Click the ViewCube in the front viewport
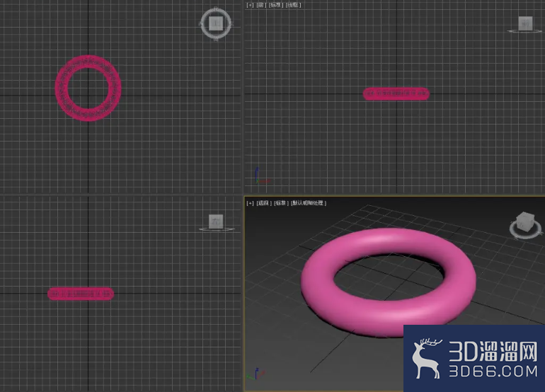Viewport: 545px width, 392px height. pos(525,24)
